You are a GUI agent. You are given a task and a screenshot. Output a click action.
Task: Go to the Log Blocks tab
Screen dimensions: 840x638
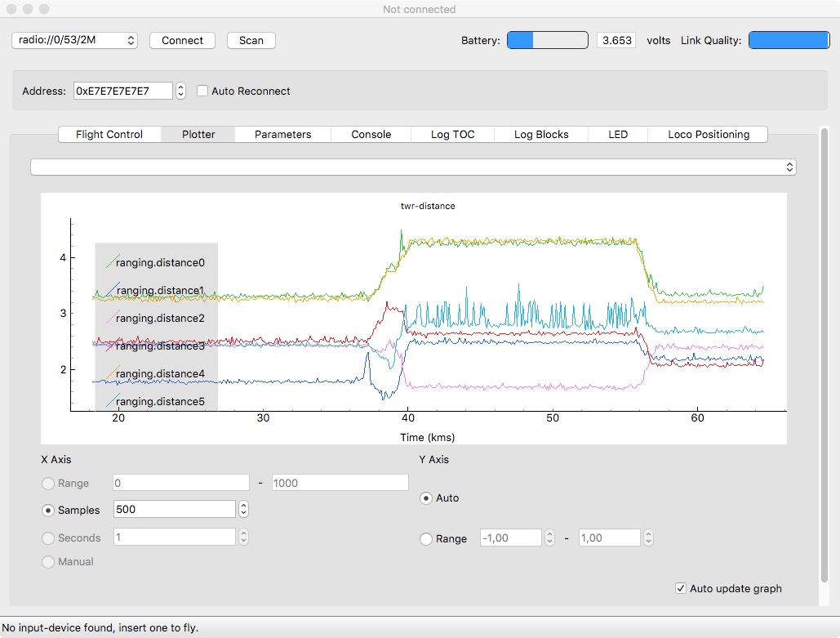(x=541, y=135)
